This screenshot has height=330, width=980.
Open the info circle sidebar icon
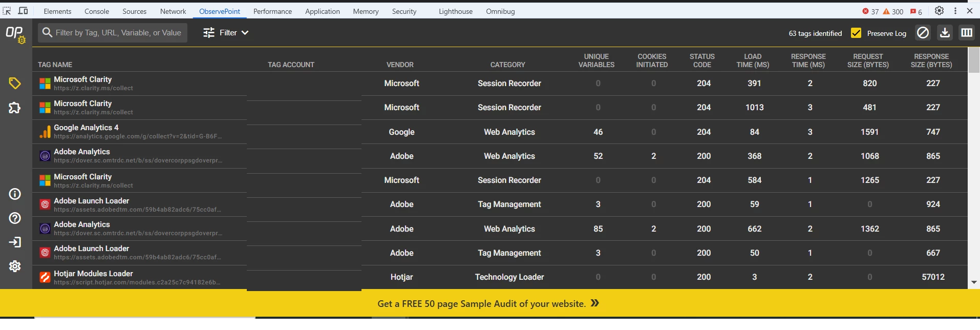pyautogui.click(x=15, y=194)
